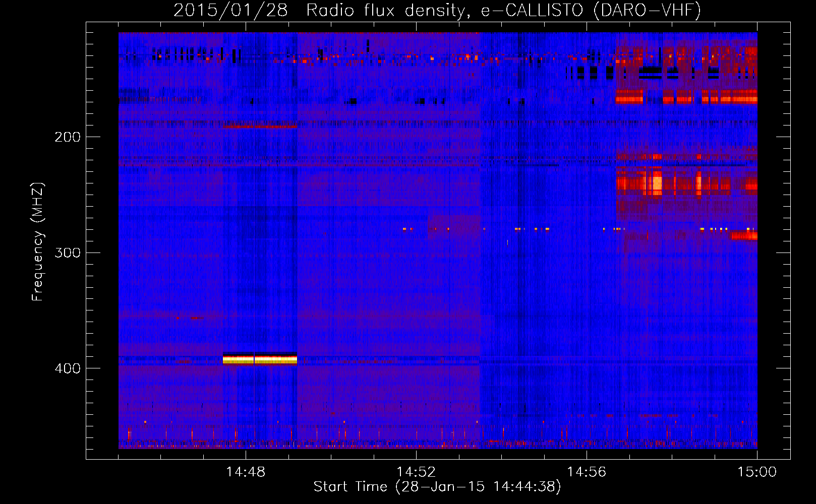Click the '14:48' time tick label
Screen dimensions: 816x504
246,472
